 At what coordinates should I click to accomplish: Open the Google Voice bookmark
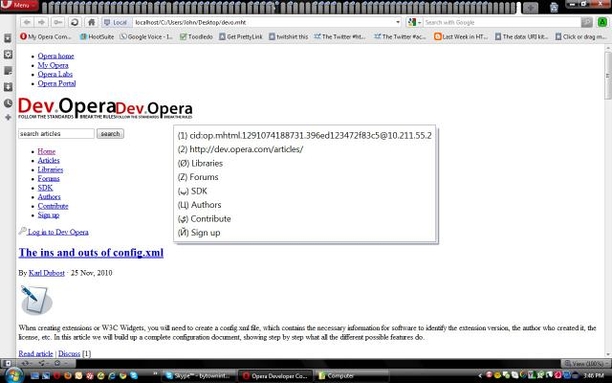click(146, 37)
